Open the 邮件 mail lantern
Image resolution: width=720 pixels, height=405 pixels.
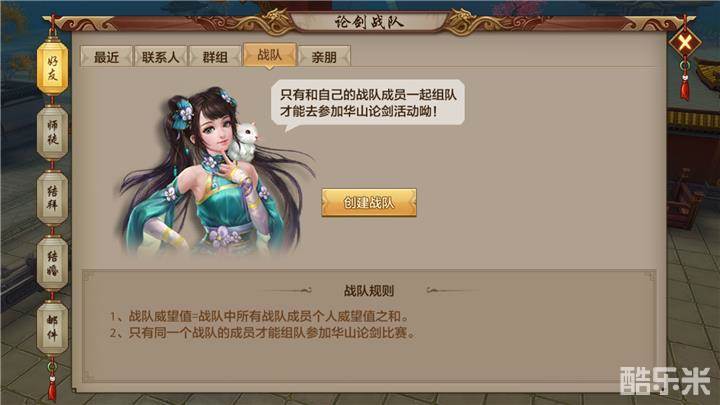(52, 327)
